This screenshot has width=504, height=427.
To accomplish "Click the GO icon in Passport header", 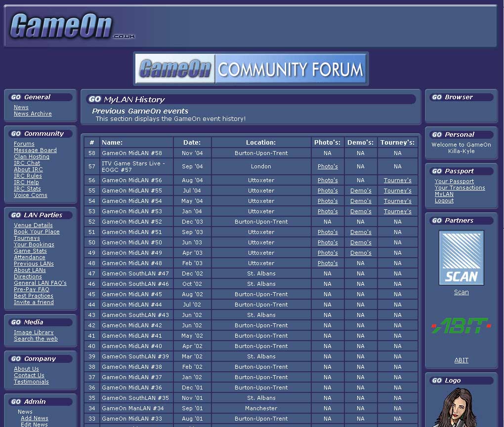I will (437, 171).
